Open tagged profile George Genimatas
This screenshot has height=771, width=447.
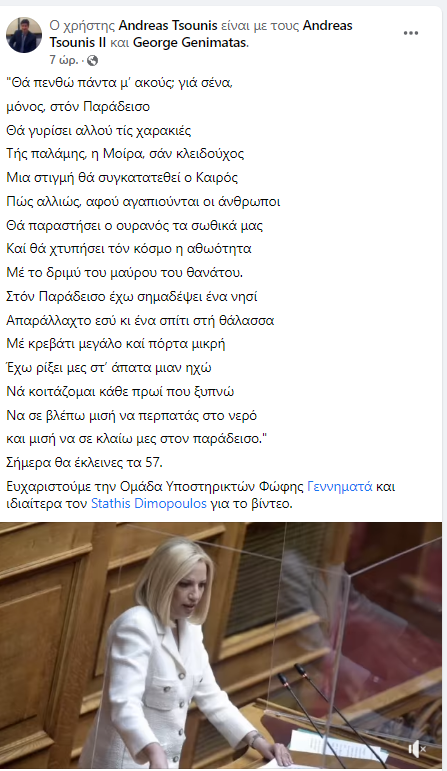point(189,43)
